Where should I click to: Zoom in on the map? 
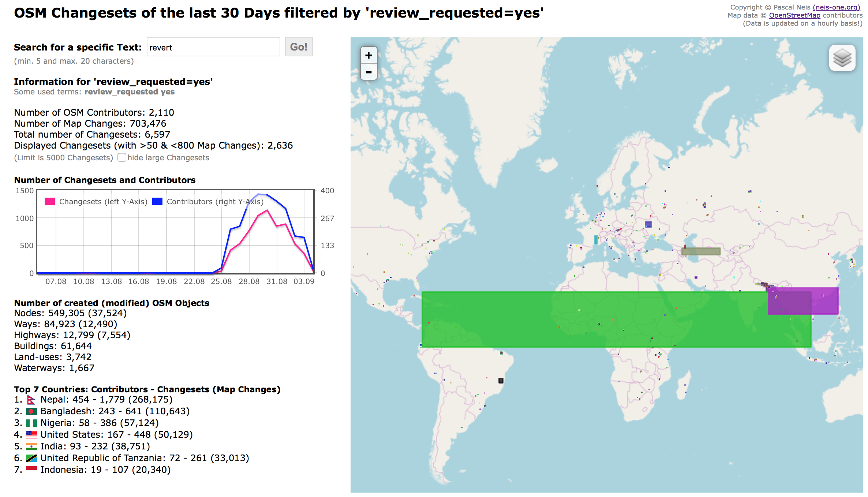tap(368, 55)
